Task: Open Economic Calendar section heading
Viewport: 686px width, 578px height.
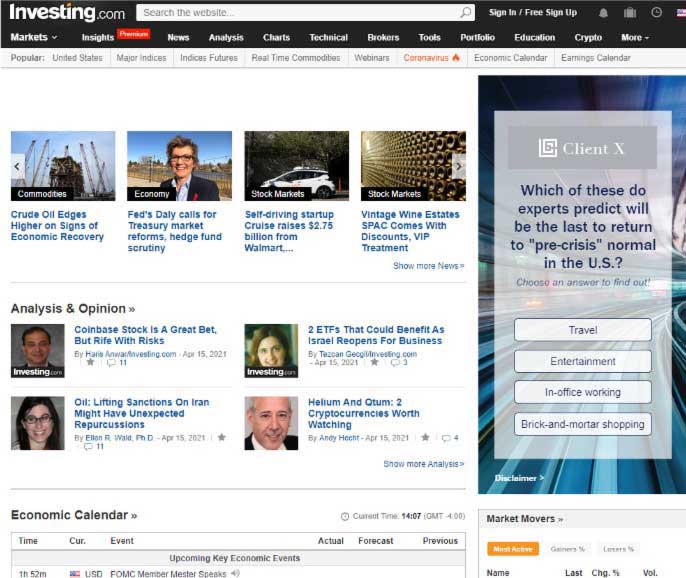Action: tap(74, 515)
